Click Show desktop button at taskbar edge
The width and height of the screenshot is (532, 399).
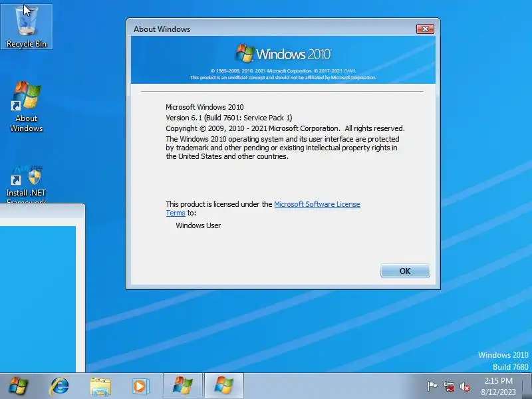coord(527,386)
